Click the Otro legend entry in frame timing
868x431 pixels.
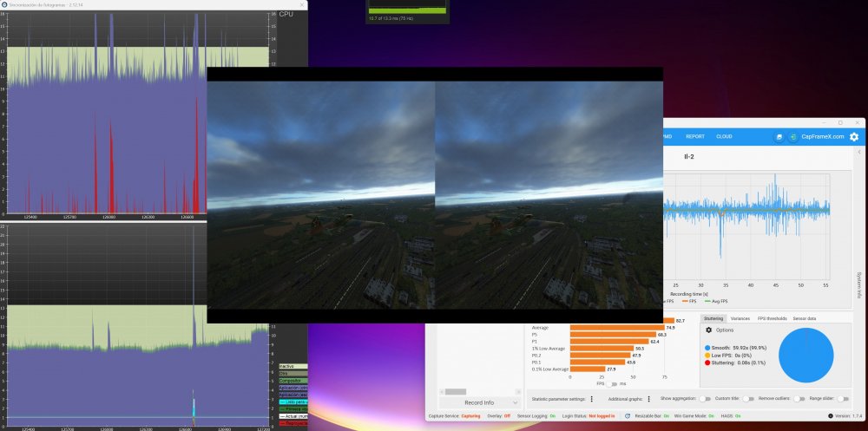click(293, 374)
